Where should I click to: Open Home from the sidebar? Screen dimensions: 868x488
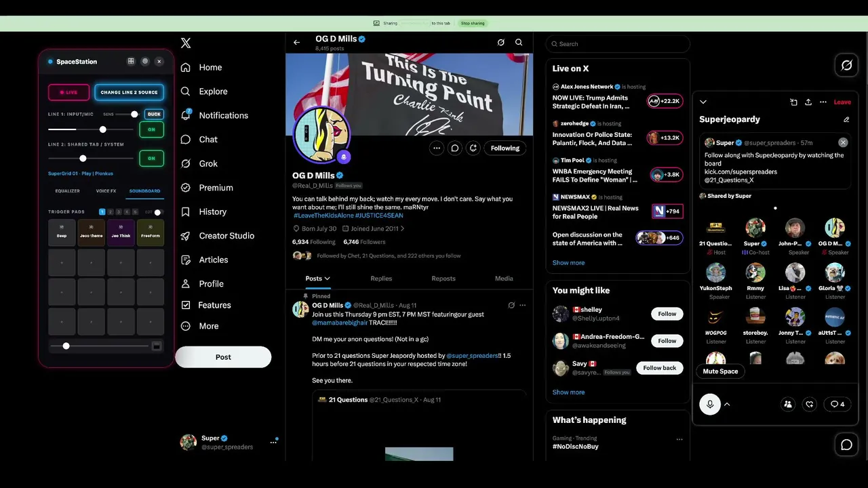coord(201,68)
